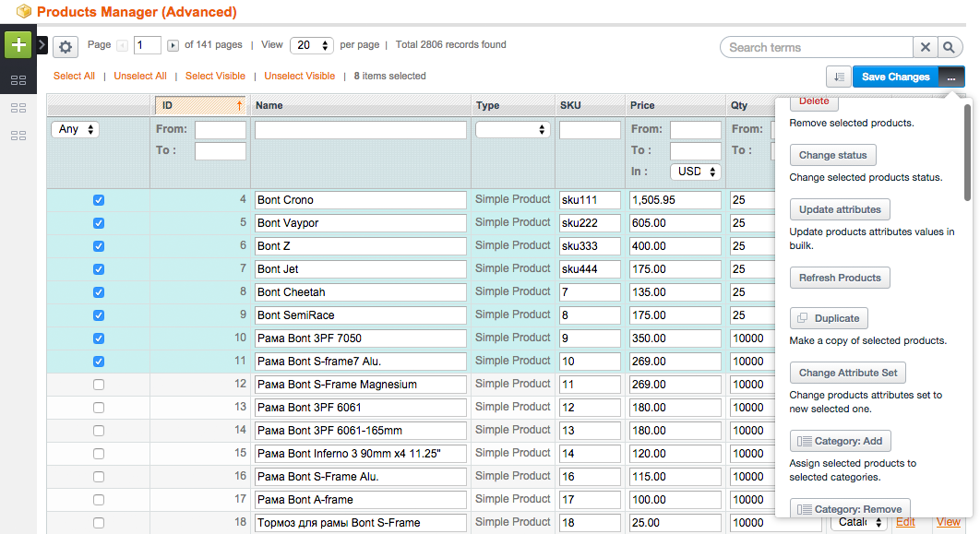Click the View link in last row
980x534 pixels.
pos(948,522)
